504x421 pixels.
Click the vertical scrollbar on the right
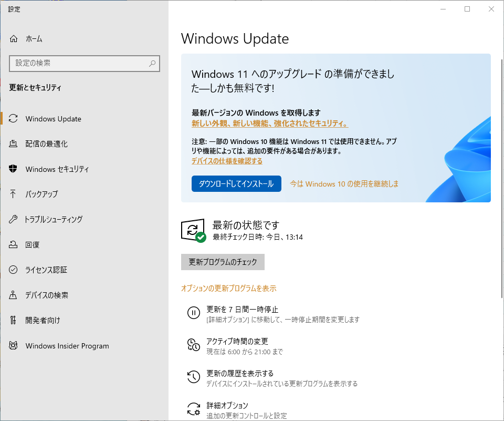[502, 179]
